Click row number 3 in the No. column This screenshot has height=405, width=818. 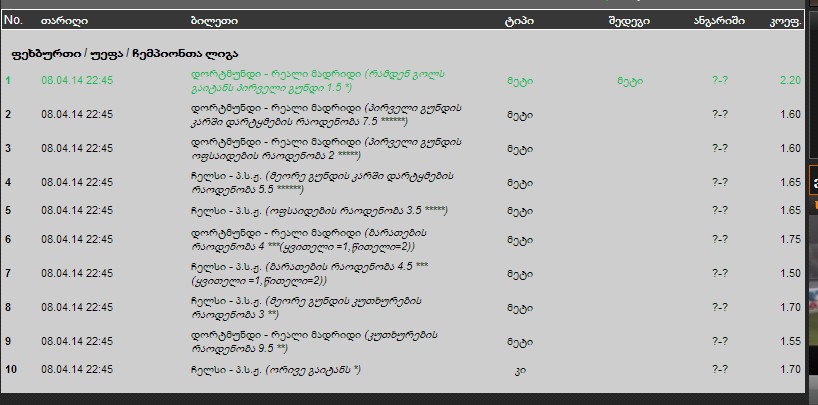click(8, 148)
